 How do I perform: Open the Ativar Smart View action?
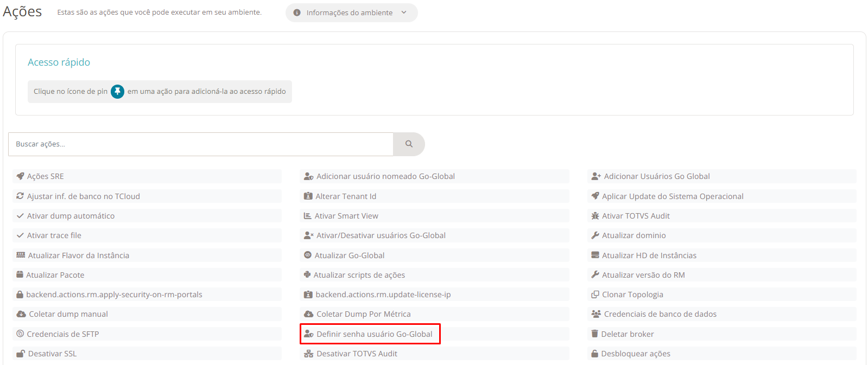434,216
